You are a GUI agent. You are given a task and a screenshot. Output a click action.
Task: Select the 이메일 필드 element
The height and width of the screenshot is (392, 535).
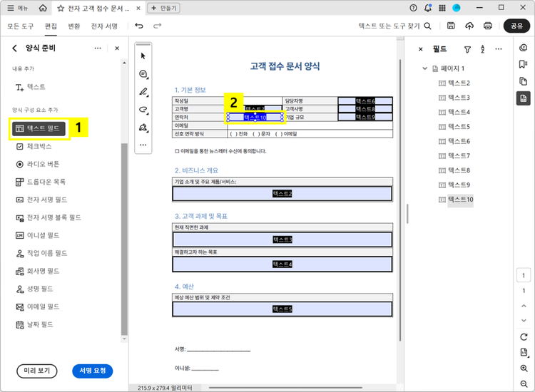pos(38,306)
